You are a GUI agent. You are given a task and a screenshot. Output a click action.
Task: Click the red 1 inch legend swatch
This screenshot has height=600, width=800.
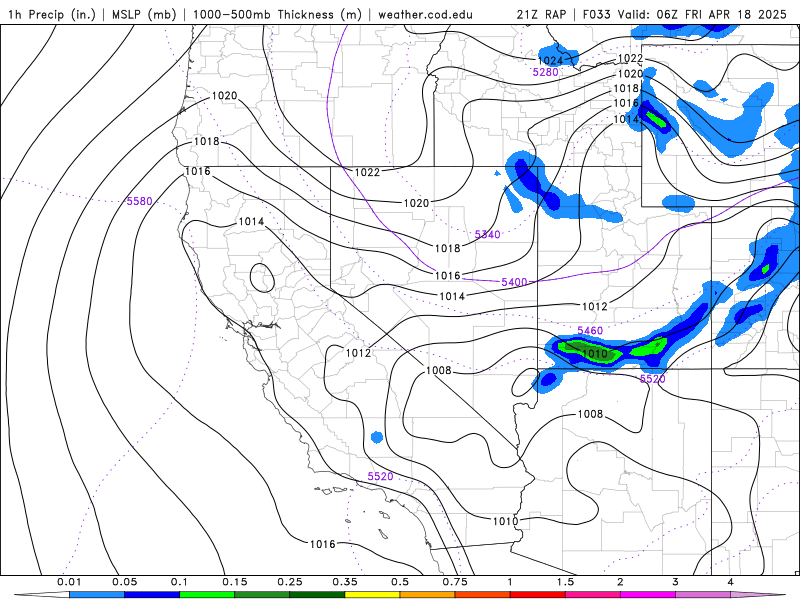pos(538,595)
